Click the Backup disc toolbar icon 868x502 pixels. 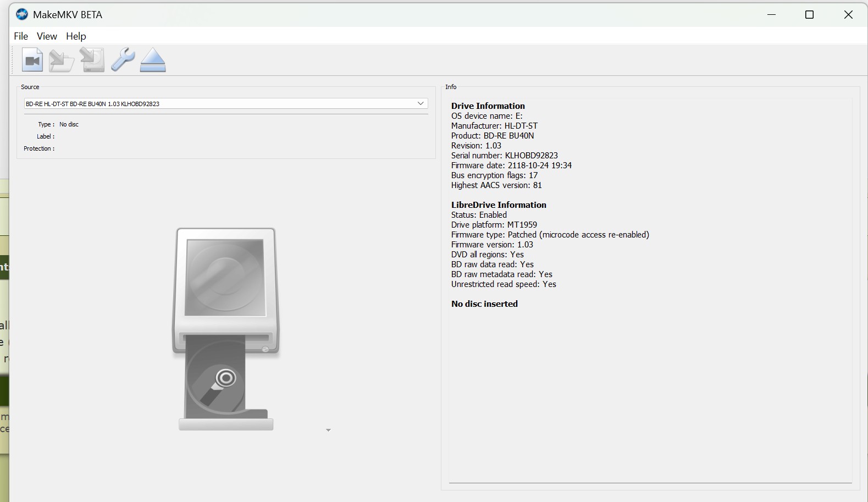[x=92, y=60]
